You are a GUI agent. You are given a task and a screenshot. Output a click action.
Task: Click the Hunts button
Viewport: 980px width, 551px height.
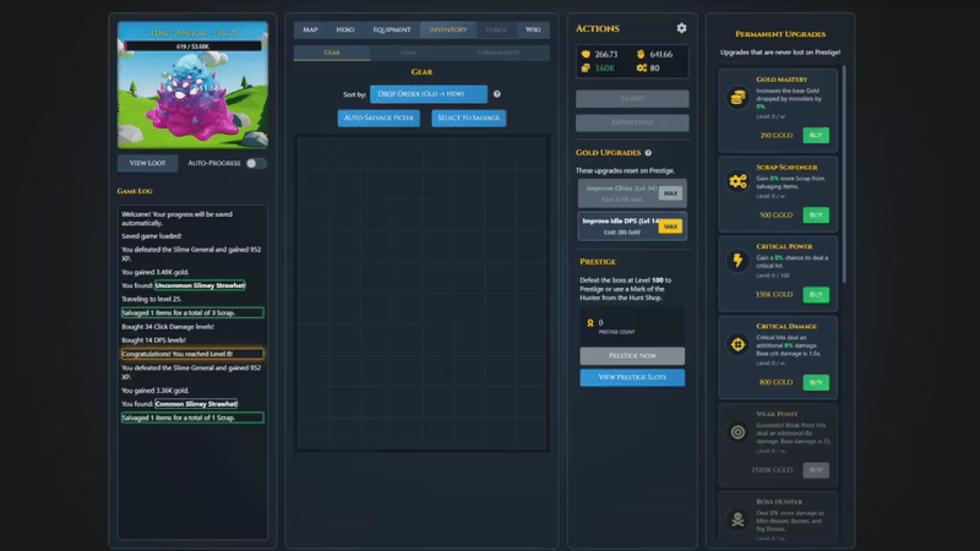pyautogui.click(x=632, y=99)
